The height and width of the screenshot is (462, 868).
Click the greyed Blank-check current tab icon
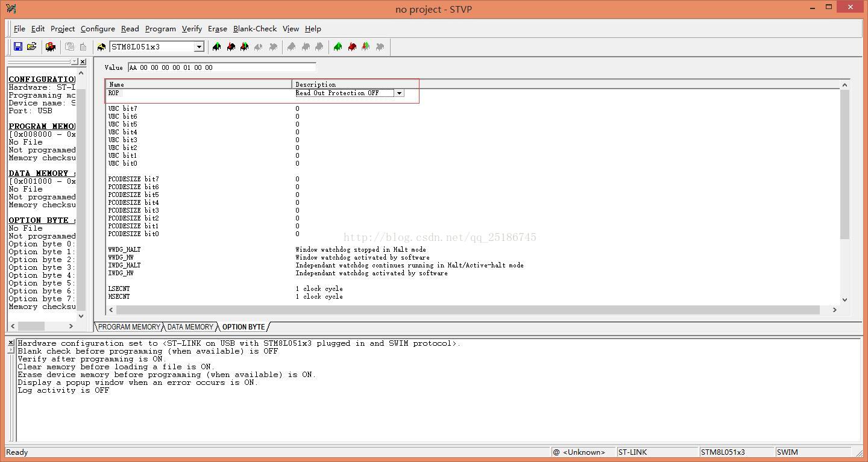pos(273,46)
